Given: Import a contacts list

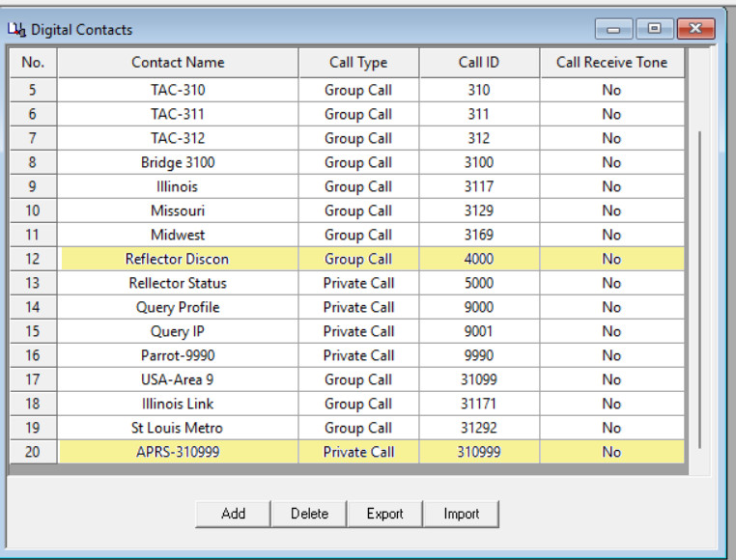Looking at the screenshot, I should [461, 514].
